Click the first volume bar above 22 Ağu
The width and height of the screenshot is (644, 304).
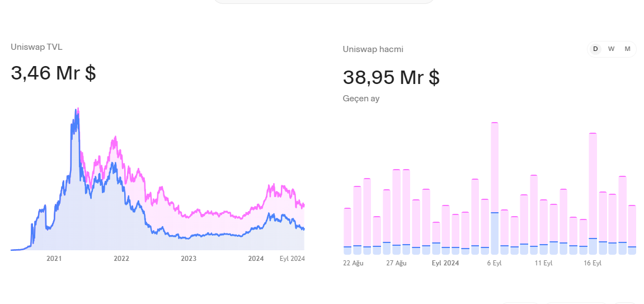[x=347, y=231]
